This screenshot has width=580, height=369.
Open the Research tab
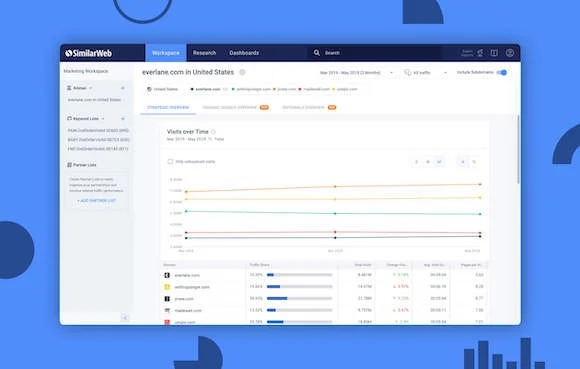[x=205, y=53]
